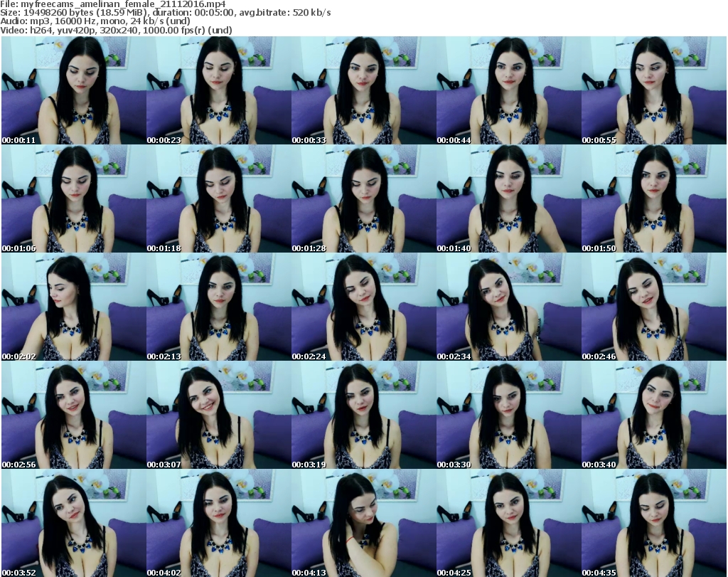Open the frame stamped 00:01:28
The width and height of the screenshot is (728, 577).
(363, 198)
